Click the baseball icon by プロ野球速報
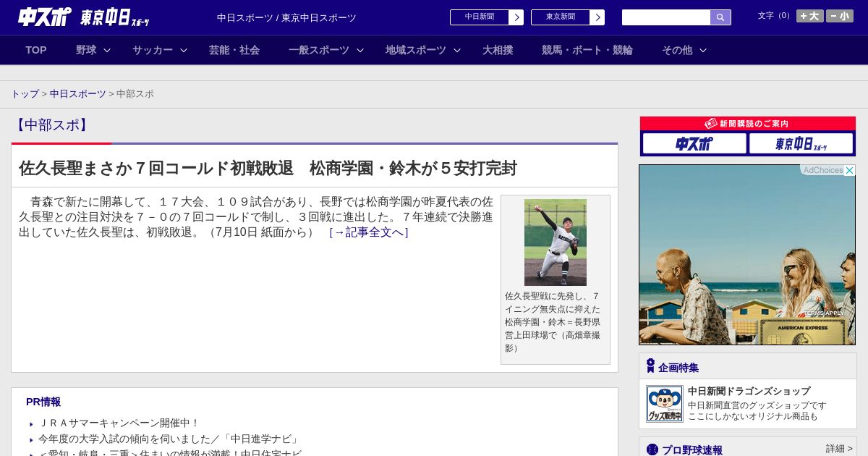The width and height of the screenshot is (868, 456). pyautogui.click(x=652, y=449)
